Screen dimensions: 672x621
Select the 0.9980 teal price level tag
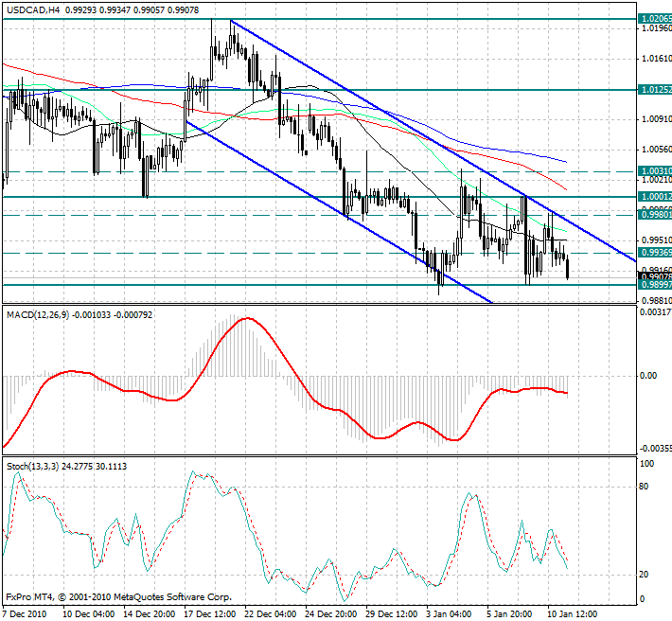655,214
